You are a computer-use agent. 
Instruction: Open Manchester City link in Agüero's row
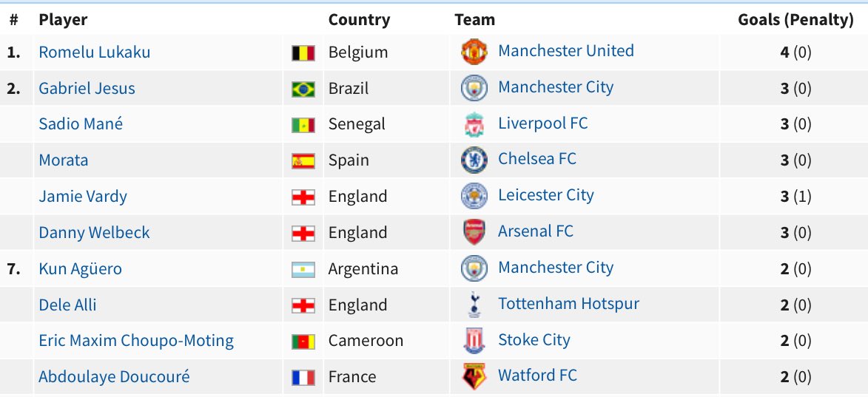556,268
